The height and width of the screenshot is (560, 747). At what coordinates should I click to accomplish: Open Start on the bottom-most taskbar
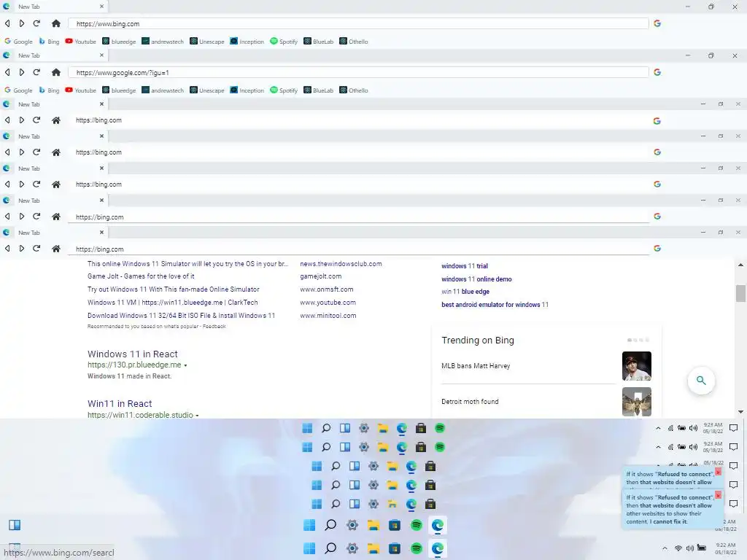tap(309, 548)
